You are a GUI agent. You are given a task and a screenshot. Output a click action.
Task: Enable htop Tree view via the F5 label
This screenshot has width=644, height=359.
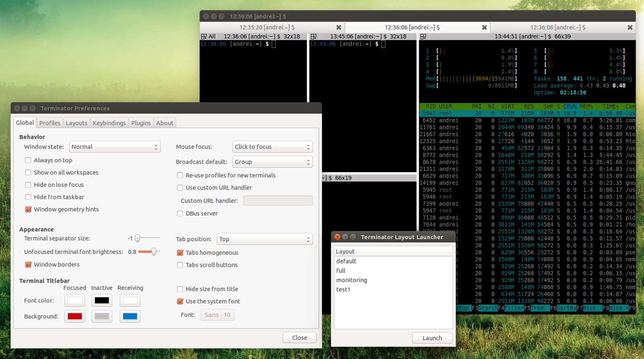[540, 308]
